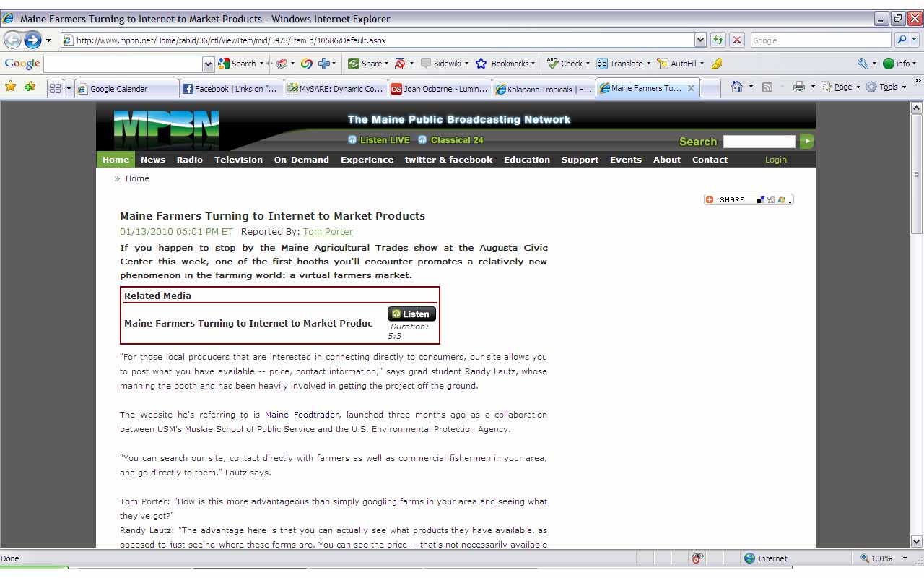Click the Login link
Screen dimensions: 924x578
[x=776, y=160]
